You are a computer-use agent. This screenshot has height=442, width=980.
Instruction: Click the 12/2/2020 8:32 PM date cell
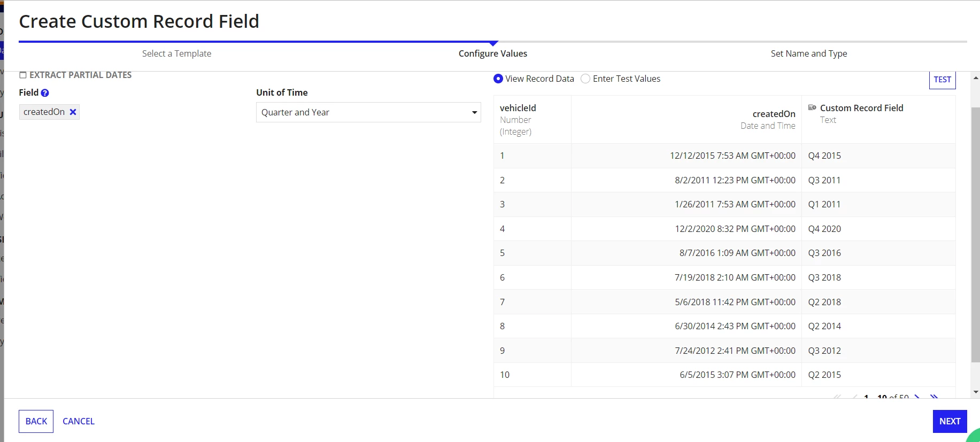point(686,229)
